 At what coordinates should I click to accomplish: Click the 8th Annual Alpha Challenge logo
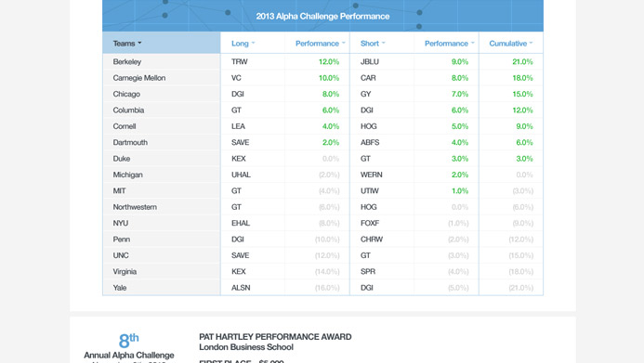pyautogui.click(x=129, y=347)
